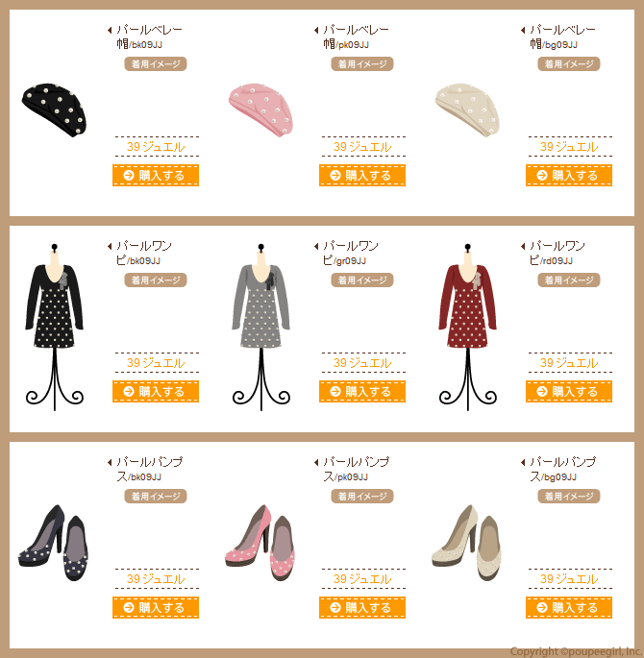Viewport: 644px width, 658px height.
Task: Click the pink pearl pumps image
Action: pos(260,543)
